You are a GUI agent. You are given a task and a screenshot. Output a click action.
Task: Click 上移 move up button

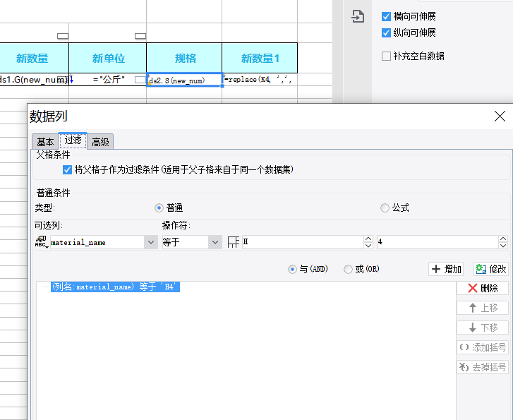tap(483, 308)
